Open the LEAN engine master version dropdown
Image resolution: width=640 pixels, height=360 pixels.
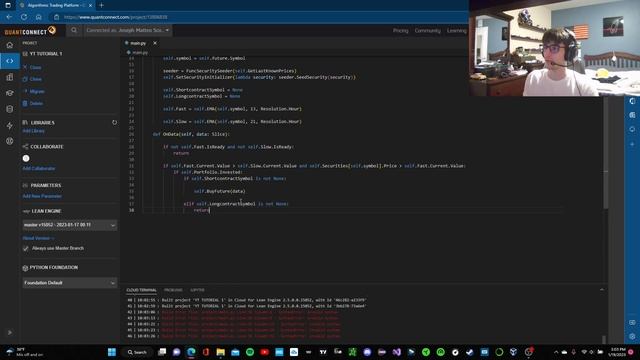[69, 225]
